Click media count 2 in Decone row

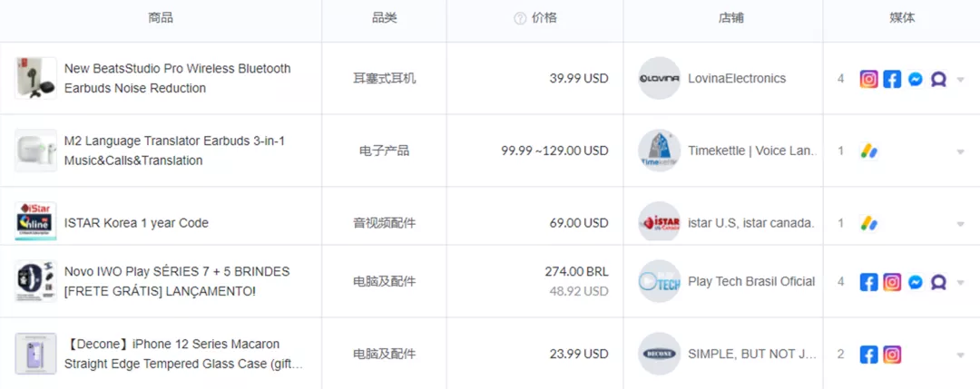coord(840,354)
